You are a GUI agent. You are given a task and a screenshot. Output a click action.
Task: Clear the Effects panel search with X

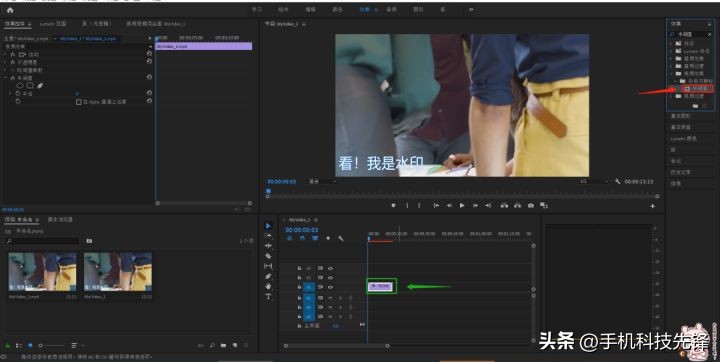pyautogui.click(x=709, y=34)
